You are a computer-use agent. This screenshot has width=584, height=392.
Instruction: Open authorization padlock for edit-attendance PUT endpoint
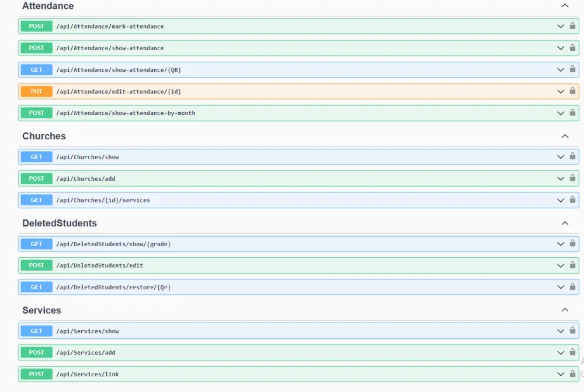572,91
